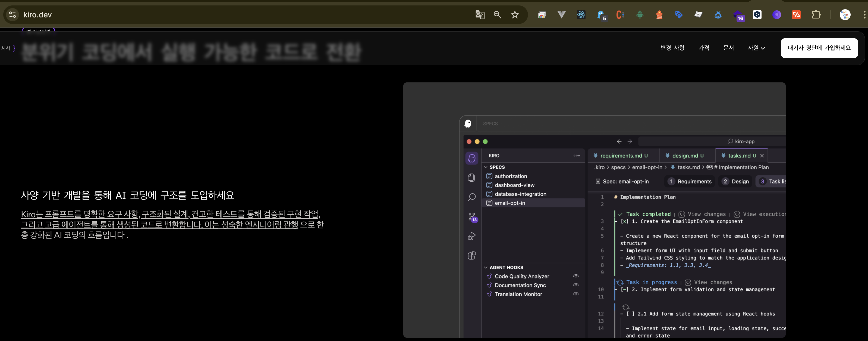Click the Kiro ghost icon in activity bar
This screenshot has height=341, width=868.
472,158
